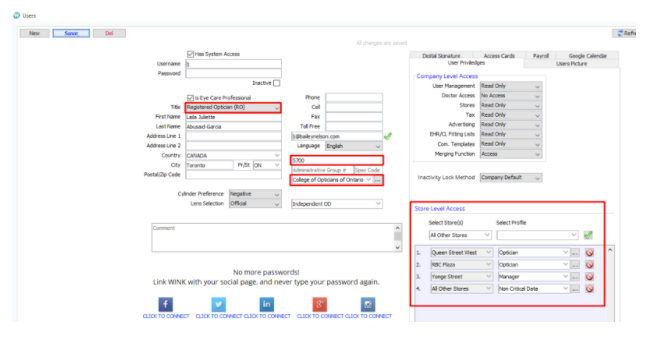Connect WINK with Instagram icon
The width and height of the screenshot is (660, 360).
point(368,304)
